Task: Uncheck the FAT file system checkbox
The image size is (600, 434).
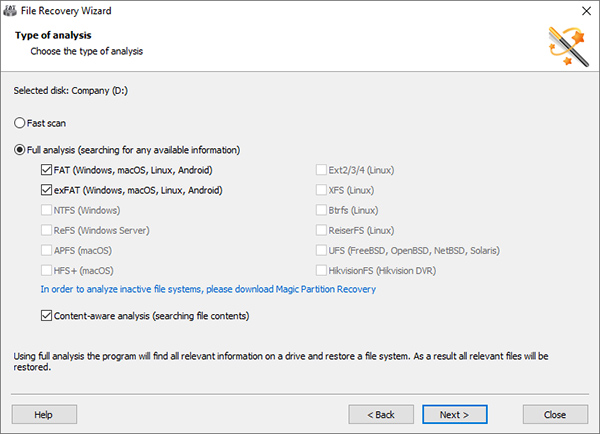Action: coord(46,170)
